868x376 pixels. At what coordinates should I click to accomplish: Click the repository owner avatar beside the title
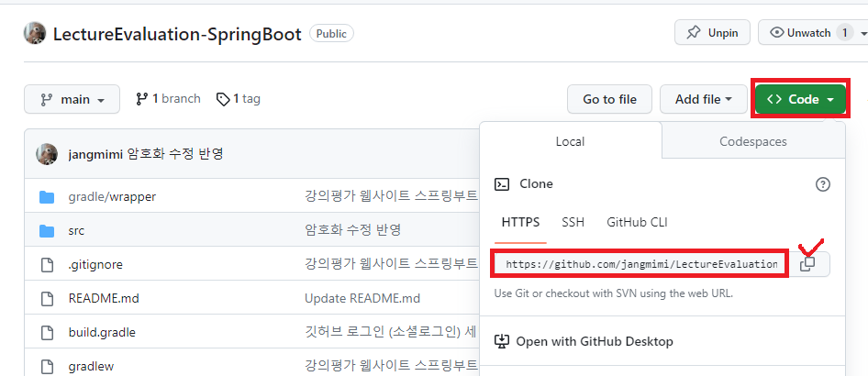coord(34,33)
